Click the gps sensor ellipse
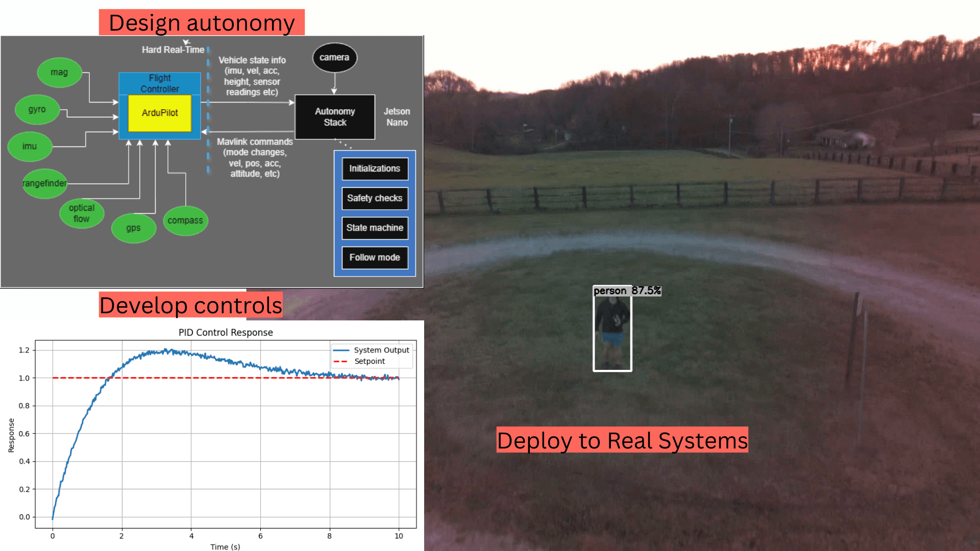The height and width of the screenshot is (551, 980). (133, 228)
